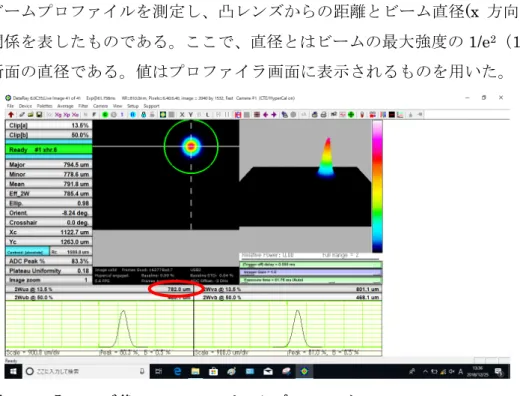Click the Ellip. 0.98 readout
Image resolution: width=520 pixels, height=396 pixels.
pyautogui.click(x=49, y=203)
